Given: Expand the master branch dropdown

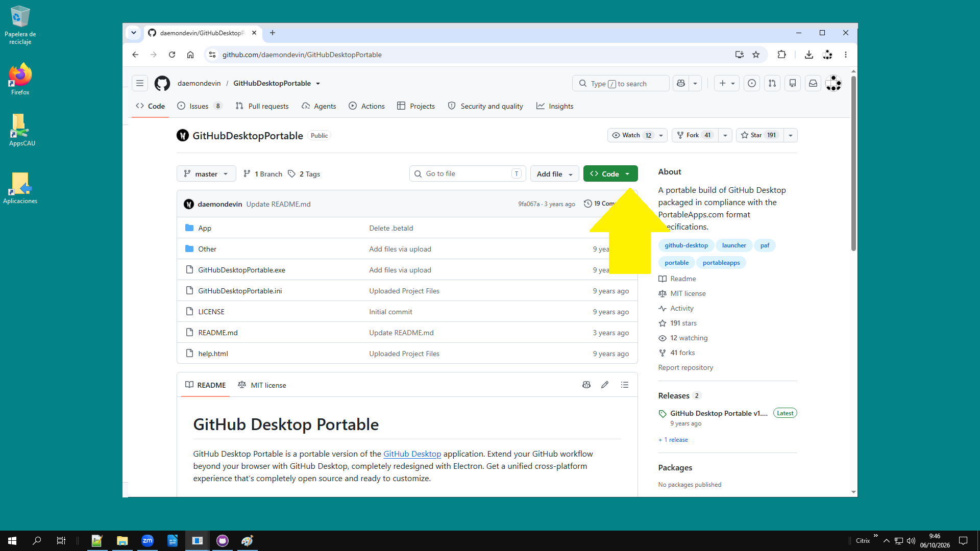Looking at the screenshot, I should pyautogui.click(x=206, y=173).
